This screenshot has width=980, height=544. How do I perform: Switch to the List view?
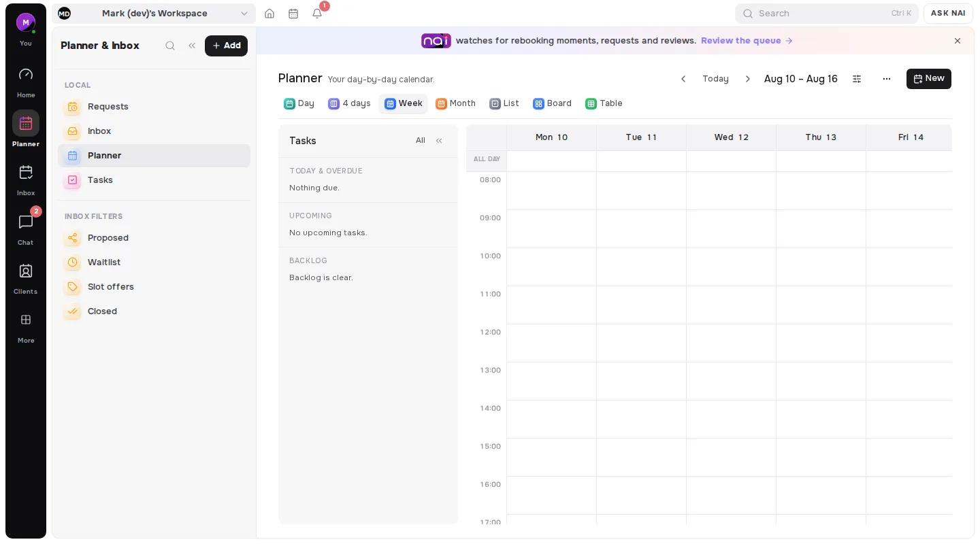[x=504, y=103]
